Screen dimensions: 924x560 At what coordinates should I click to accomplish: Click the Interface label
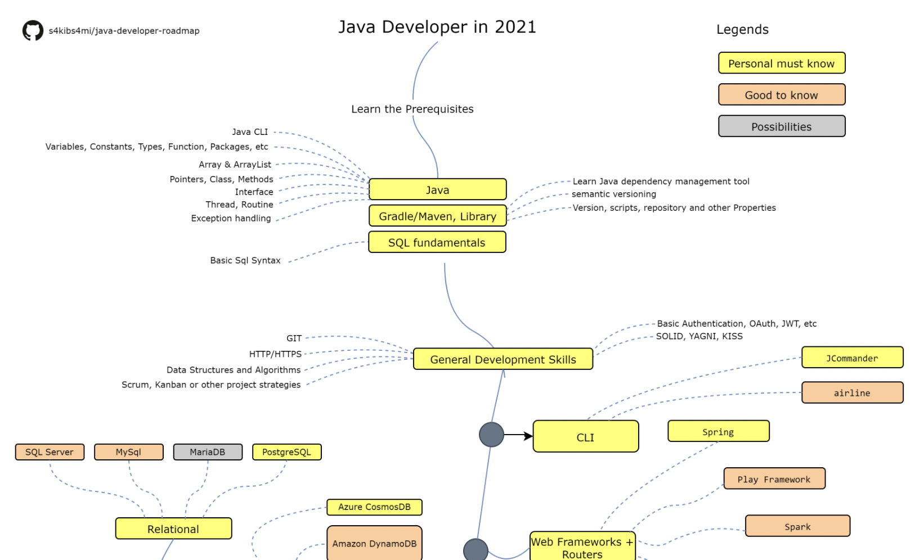pyautogui.click(x=254, y=192)
